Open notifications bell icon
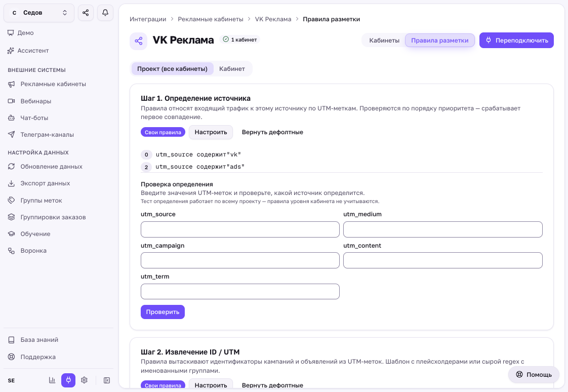The width and height of the screenshot is (568, 392). (105, 13)
